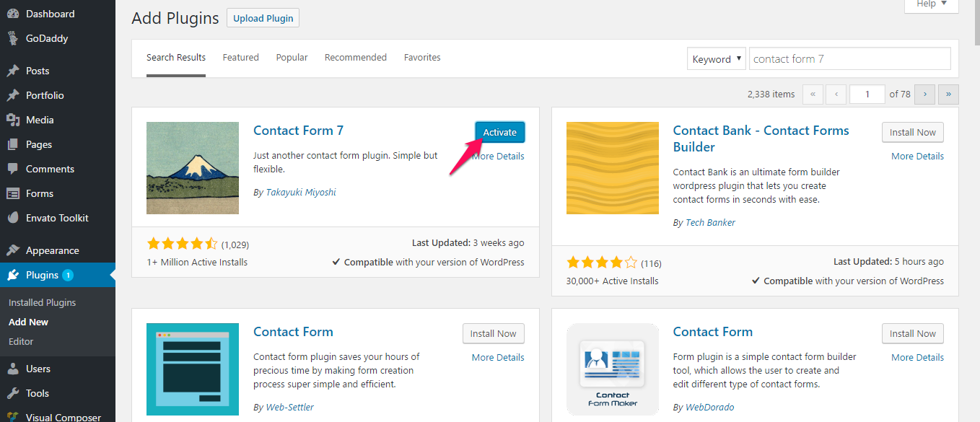Click the Media library icon
The width and height of the screenshot is (980, 422).
[12, 120]
